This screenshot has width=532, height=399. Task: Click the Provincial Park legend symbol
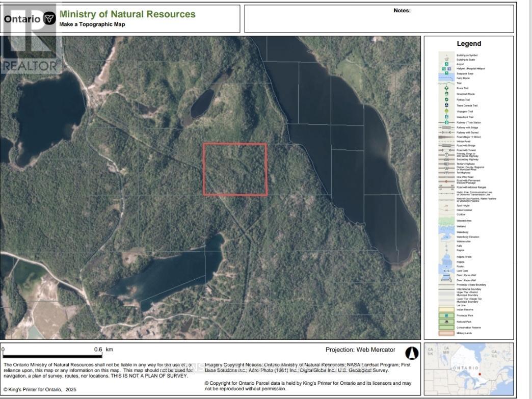(446, 316)
